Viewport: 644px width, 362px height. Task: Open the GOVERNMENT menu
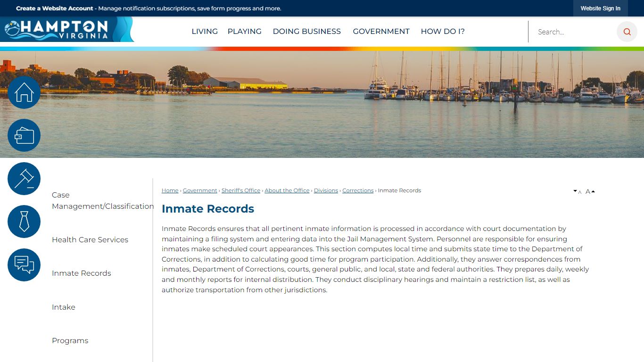[381, 31]
